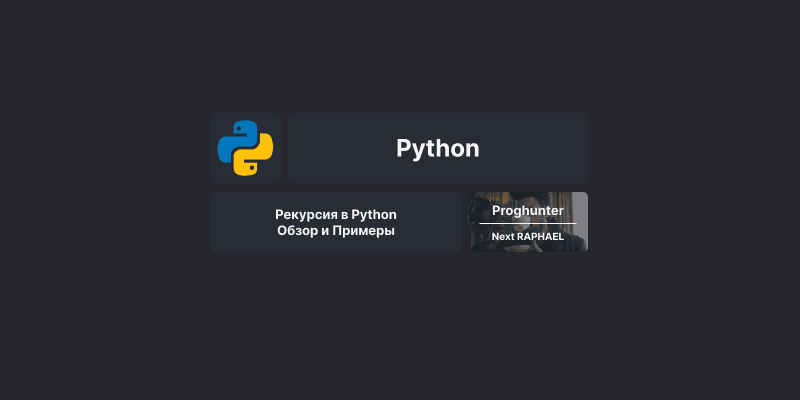The image size is (800, 400).
Task: Click the 'Рекурсия в Python' text line
Action: [336, 214]
